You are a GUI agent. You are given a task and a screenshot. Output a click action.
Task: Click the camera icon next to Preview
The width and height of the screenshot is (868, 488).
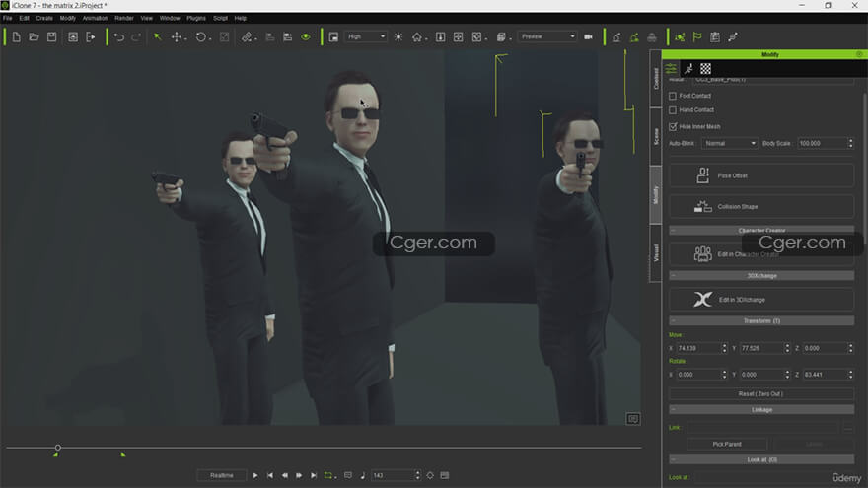click(588, 37)
